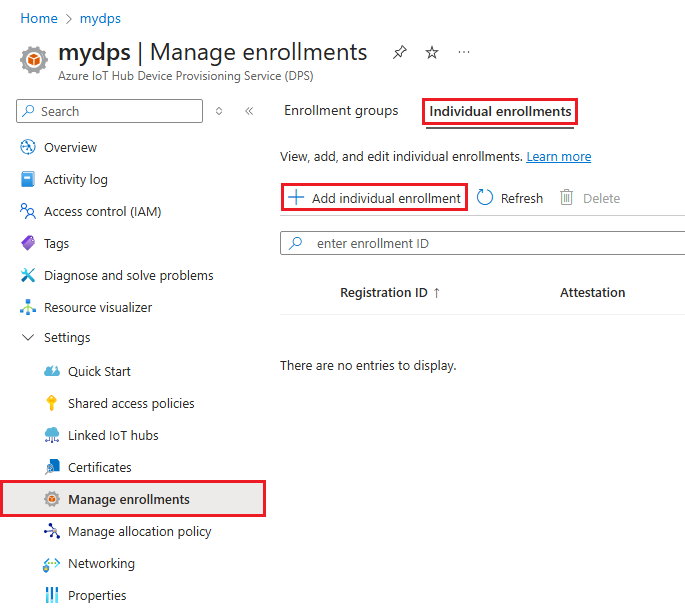Image resolution: width=685 pixels, height=613 pixels.
Task: Launch the Resource visualizer
Action: [98, 308]
